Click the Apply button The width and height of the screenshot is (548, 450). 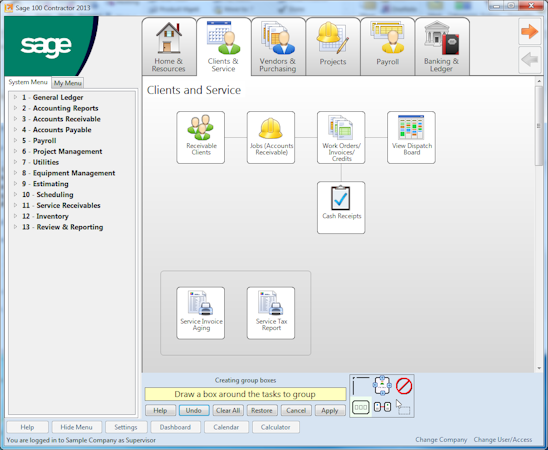point(330,410)
